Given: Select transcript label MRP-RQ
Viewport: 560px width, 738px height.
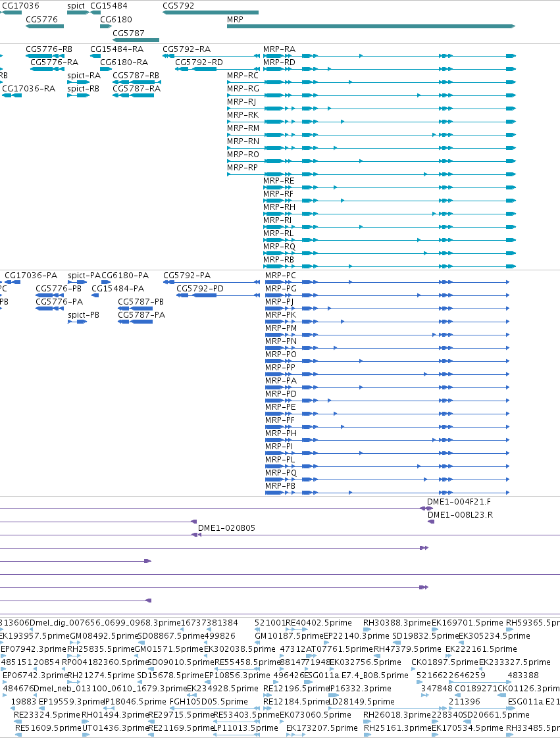Looking at the screenshot, I should (x=279, y=247).
